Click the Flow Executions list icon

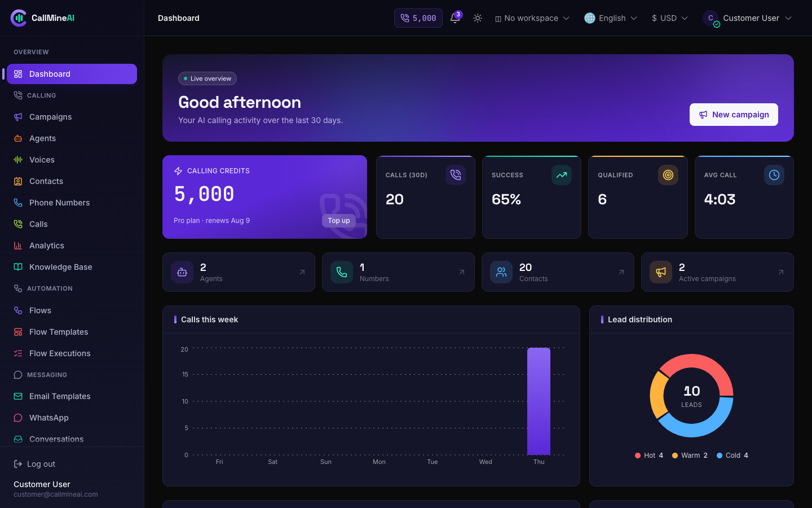(x=18, y=353)
